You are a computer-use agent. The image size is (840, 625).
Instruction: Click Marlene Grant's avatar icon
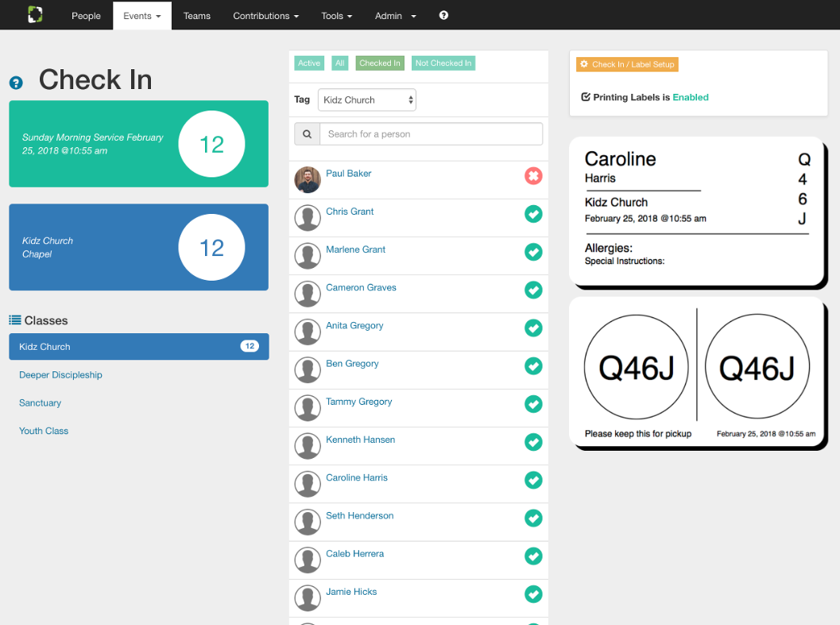pos(308,256)
